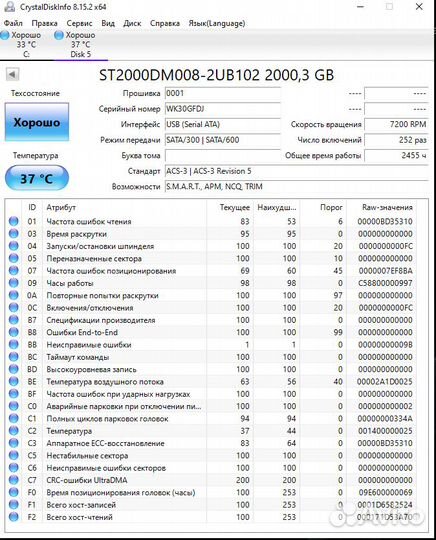Click status icon for Температура воздушного потока
This screenshot has height=540, width=436.
coord(14,381)
